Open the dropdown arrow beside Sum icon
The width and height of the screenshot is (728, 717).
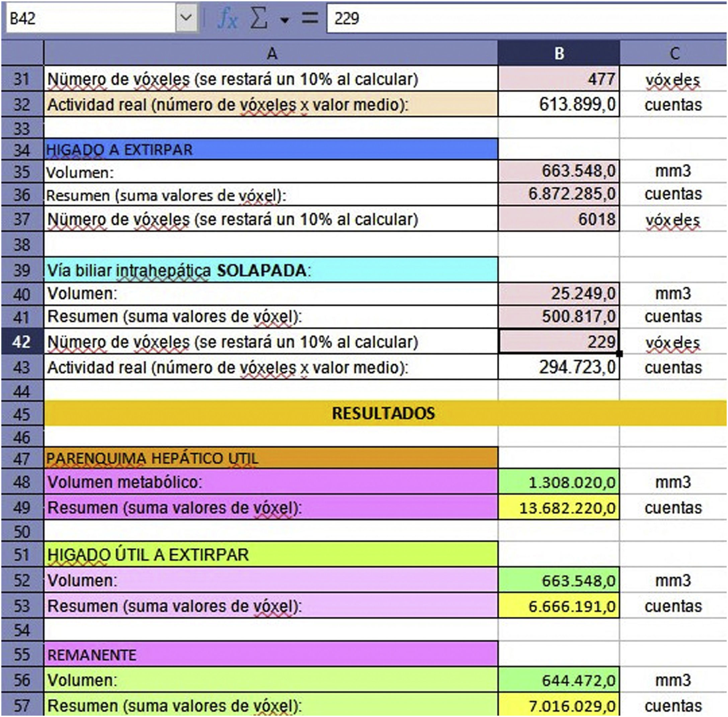point(285,19)
